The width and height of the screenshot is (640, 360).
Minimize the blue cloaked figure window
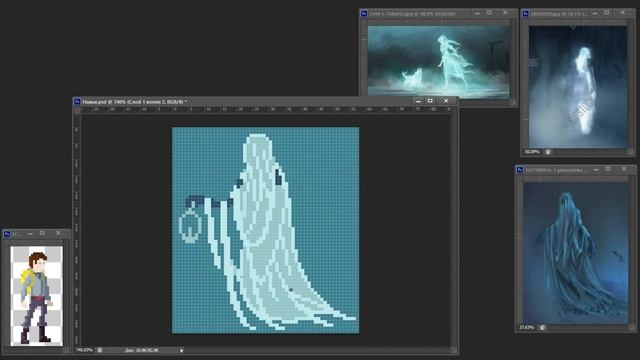596,170
